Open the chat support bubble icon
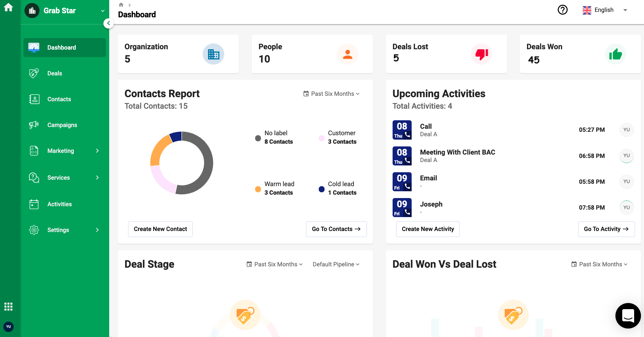Image resolution: width=644 pixels, height=337 pixels. (628, 316)
